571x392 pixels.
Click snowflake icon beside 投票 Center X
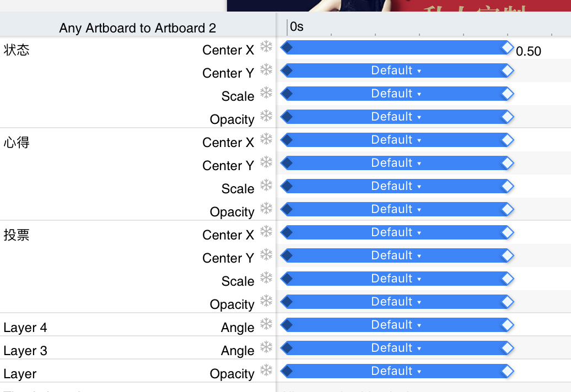point(266,232)
